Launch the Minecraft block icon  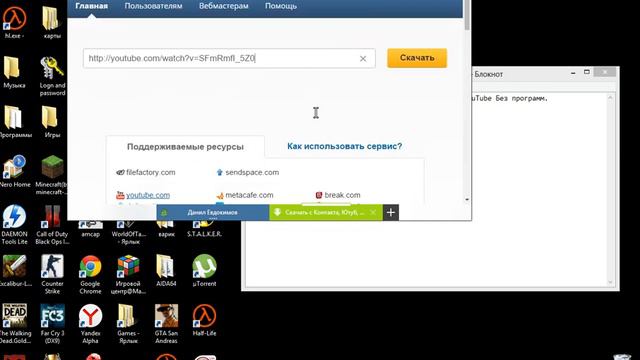(52, 167)
